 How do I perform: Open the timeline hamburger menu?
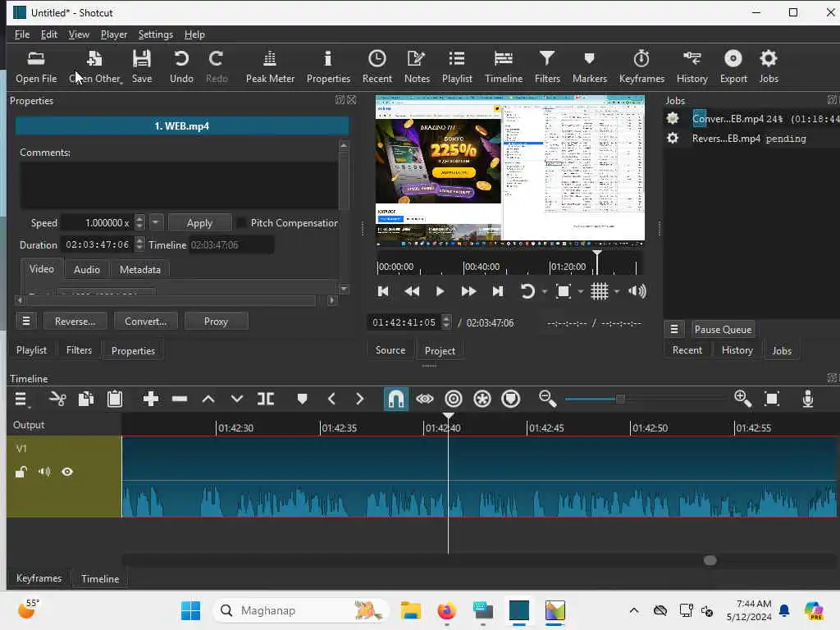pyautogui.click(x=21, y=399)
